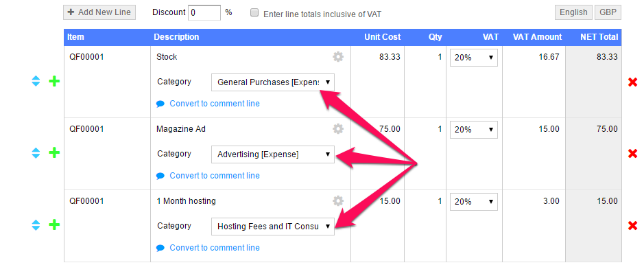Click Convert to comment line under Stock
This screenshot has width=644, height=265.
tap(215, 104)
